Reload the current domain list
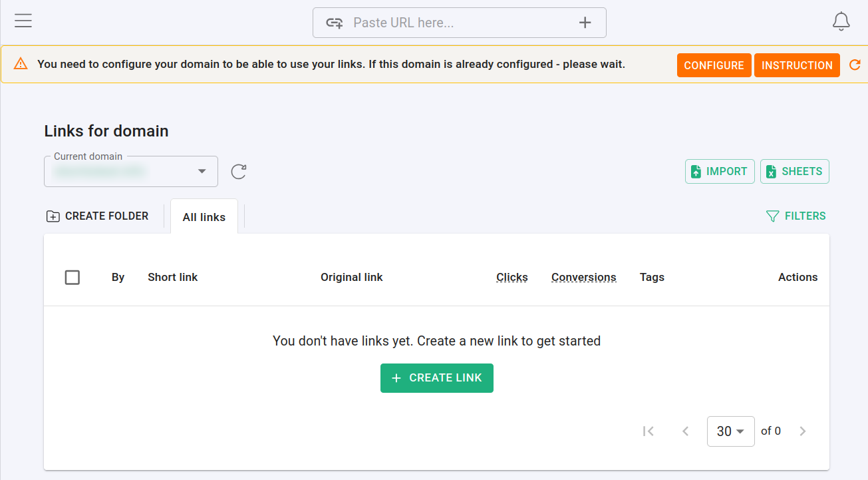The image size is (868, 480). 238,171
